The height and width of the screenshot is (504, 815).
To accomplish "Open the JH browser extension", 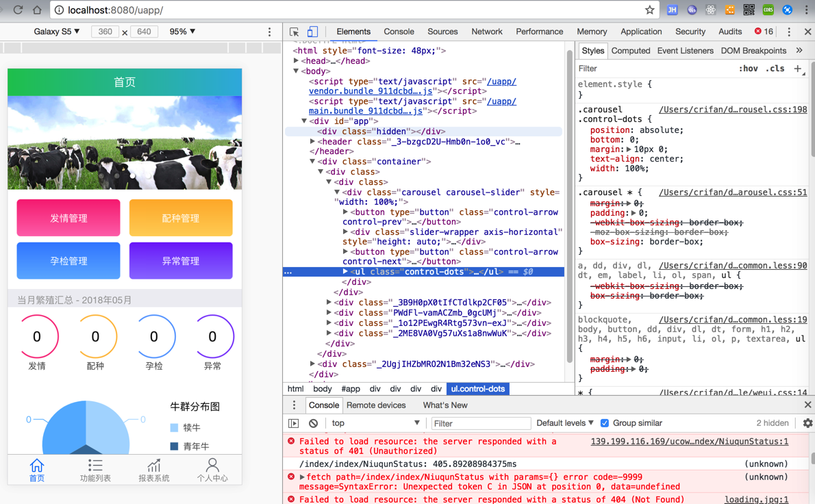I will pyautogui.click(x=672, y=10).
